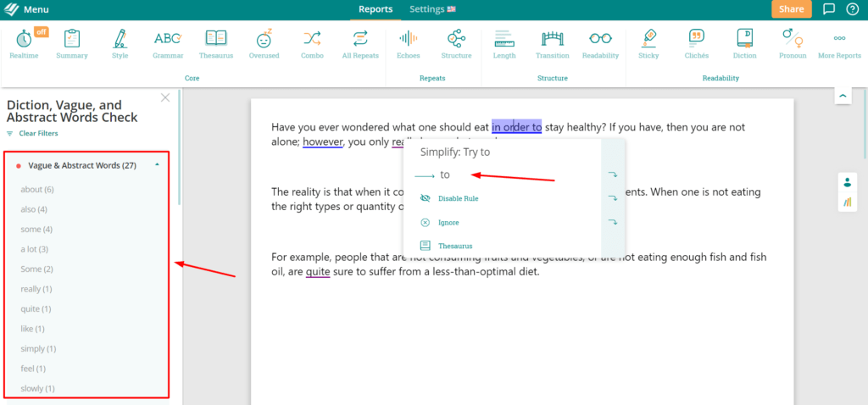
Task: Open the Transition report
Action: [553, 43]
